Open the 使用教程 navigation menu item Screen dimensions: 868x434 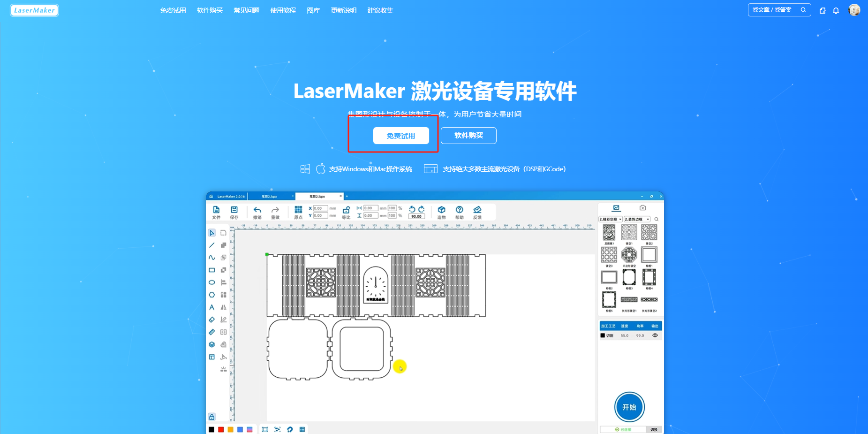click(x=283, y=10)
